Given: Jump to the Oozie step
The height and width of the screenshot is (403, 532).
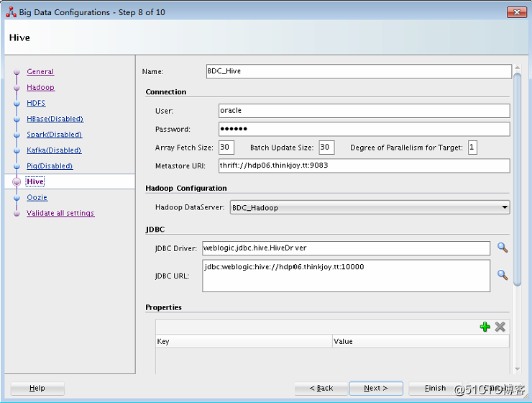Looking at the screenshot, I should (x=37, y=197).
